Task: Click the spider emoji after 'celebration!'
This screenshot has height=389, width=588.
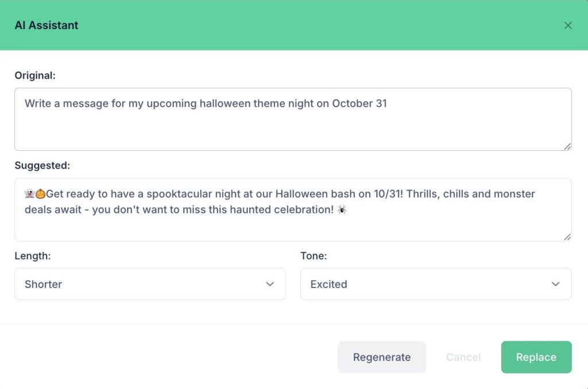Action: (x=342, y=210)
